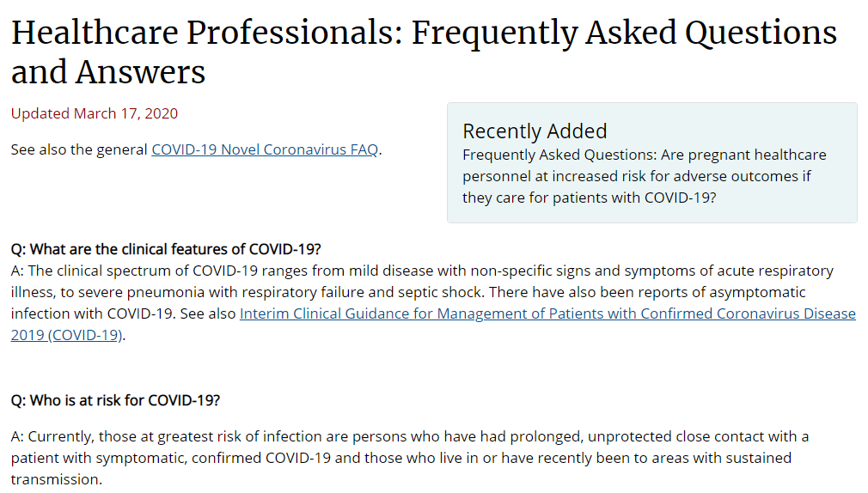The width and height of the screenshot is (868, 493).
Task: Click the clinical features of COVID-19 question
Action: click(166, 249)
